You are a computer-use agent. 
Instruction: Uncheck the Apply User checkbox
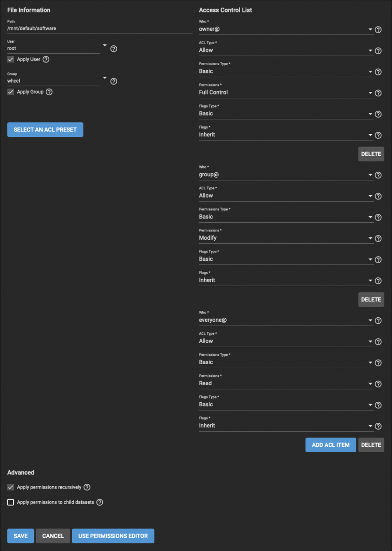(11, 59)
